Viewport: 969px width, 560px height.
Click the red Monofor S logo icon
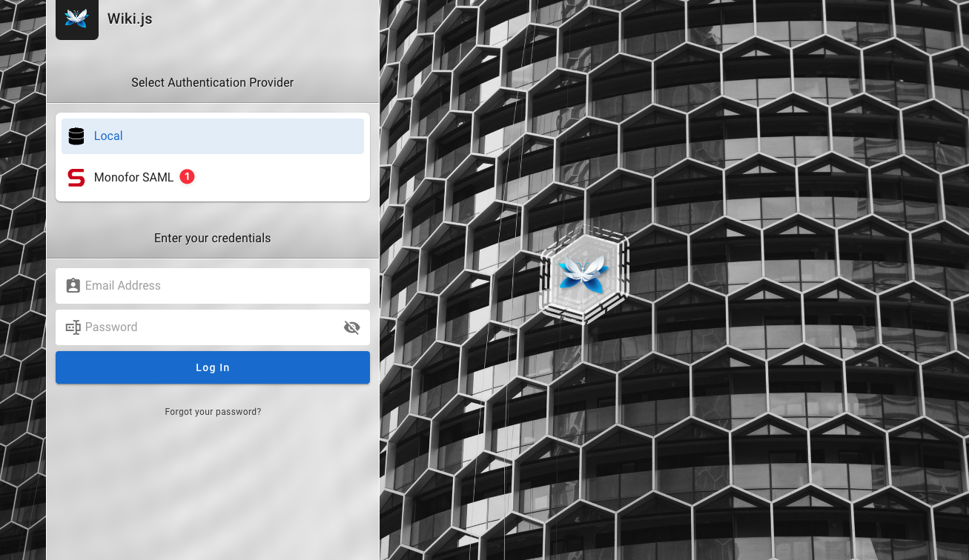pos(76,178)
